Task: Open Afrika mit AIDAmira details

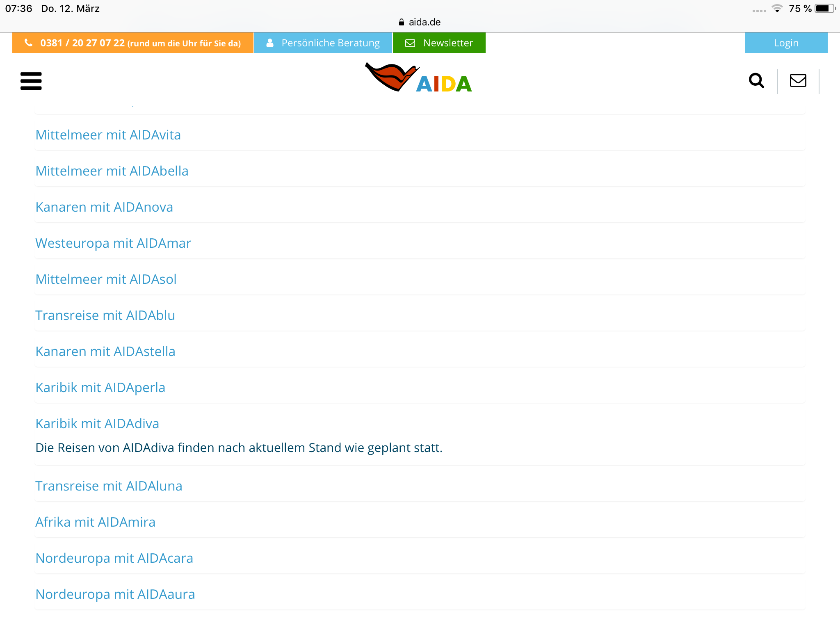Action: pyautogui.click(x=95, y=522)
